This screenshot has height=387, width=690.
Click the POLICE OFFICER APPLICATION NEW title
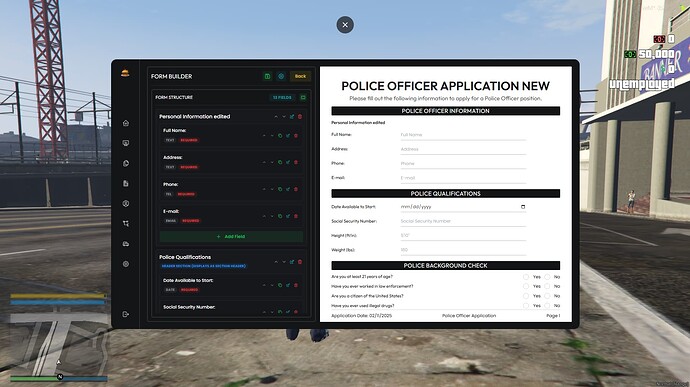445,86
